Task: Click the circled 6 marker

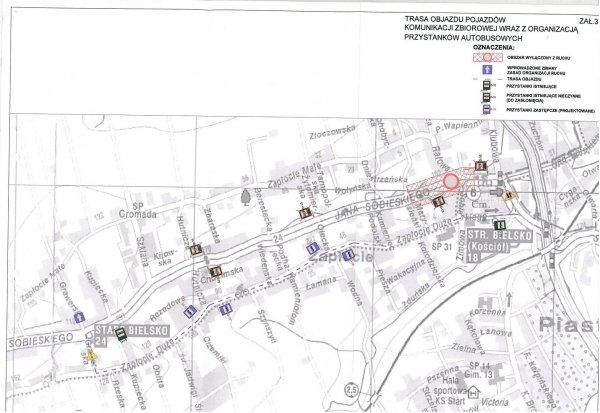Action: pos(473,193)
